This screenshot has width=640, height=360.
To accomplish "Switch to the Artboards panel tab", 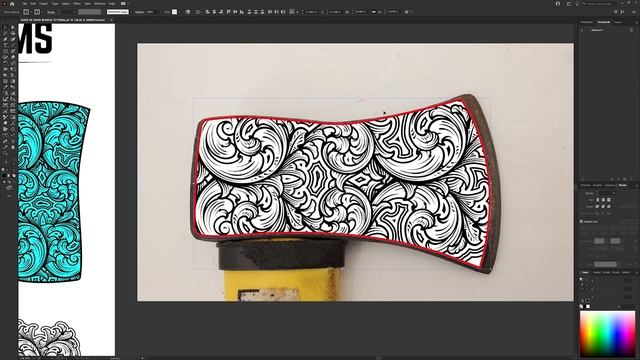I will click(x=603, y=22).
